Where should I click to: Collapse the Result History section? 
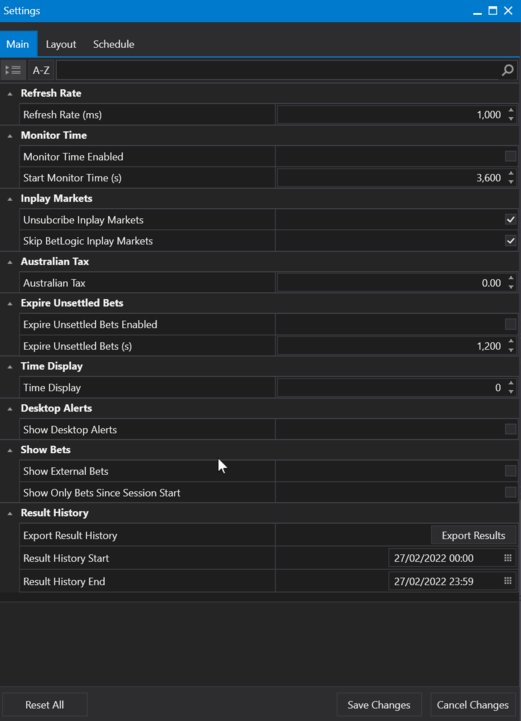click(x=10, y=514)
